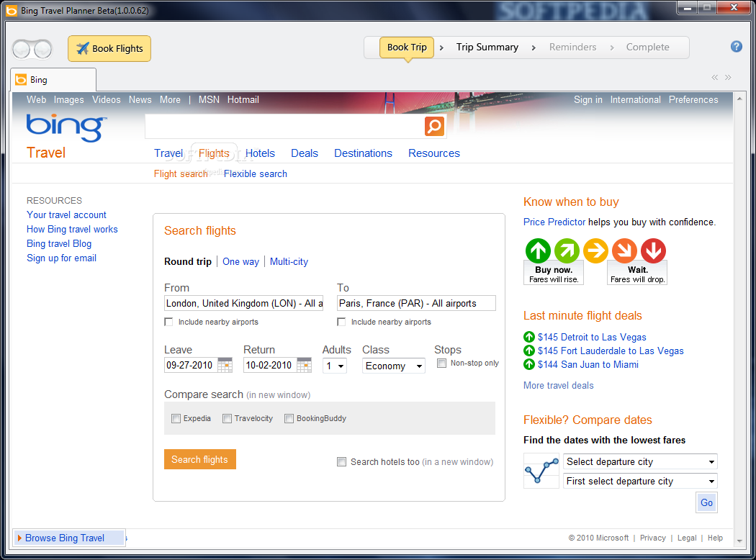756x560 pixels.
Task: Switch to Multi-city trip
Action: (x=289, y=262)
